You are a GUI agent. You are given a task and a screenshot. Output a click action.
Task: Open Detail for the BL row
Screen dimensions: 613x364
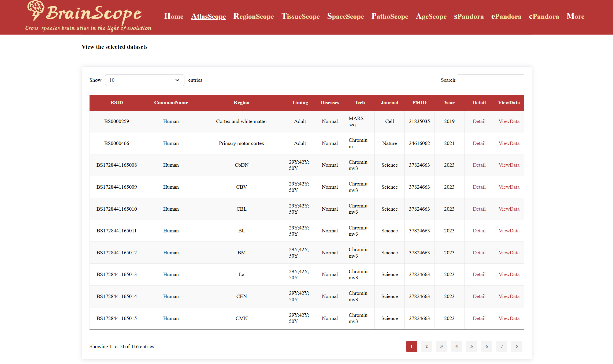[479, 231]
